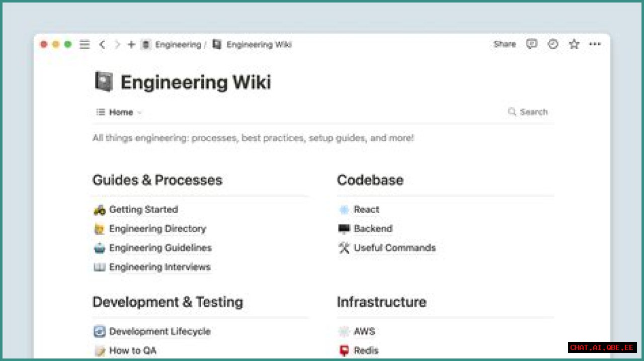The height and width of the screenshot is (361, 644).
Task: Open the three-dot more options menu
Action: pyautogui.click(x=595, y=44)
